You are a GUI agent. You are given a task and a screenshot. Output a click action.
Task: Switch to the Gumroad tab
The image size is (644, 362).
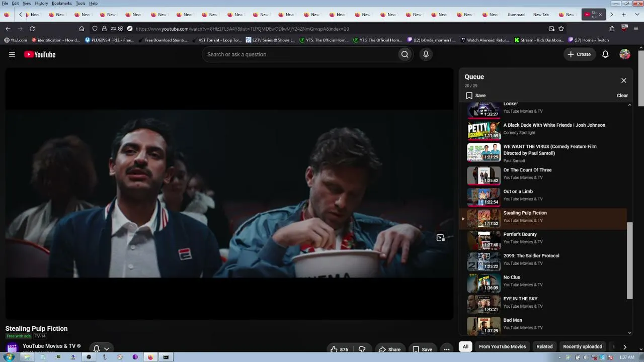click(x=516, y=15)
